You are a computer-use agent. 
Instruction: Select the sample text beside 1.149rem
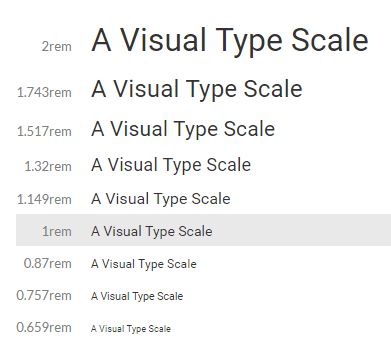tap(161, 199)
